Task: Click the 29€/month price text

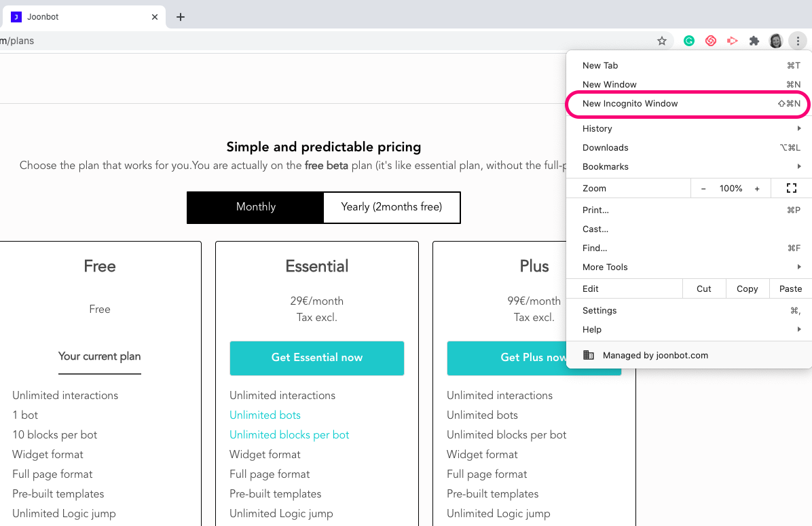Action: coord(317,301)
